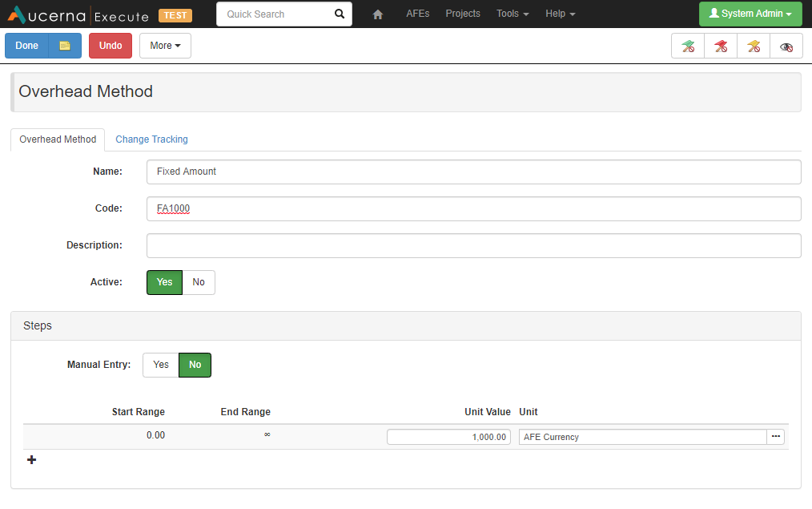812x509 pixels.
Task: Add a step with the plus icon
Action: point(32,460)
